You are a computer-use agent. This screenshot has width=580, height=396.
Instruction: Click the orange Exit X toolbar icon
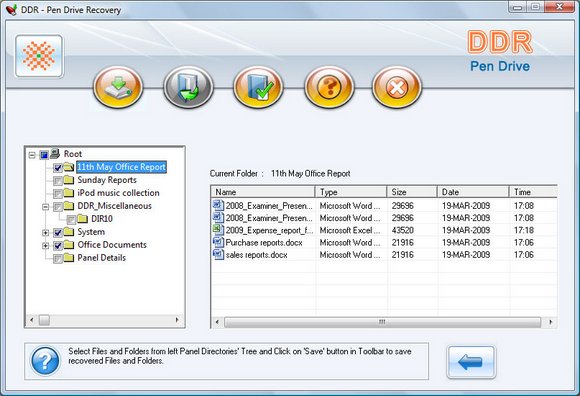tap(397, 87)
